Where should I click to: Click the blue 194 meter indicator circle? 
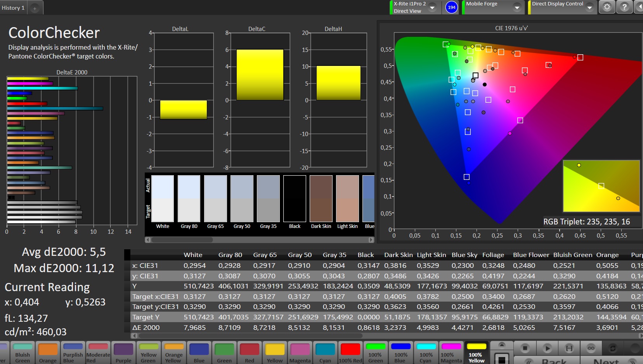[x=451, y=7]
